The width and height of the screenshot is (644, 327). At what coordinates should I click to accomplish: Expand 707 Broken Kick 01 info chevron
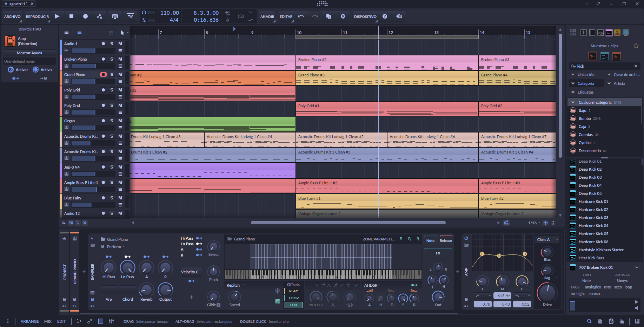(637, 267)
